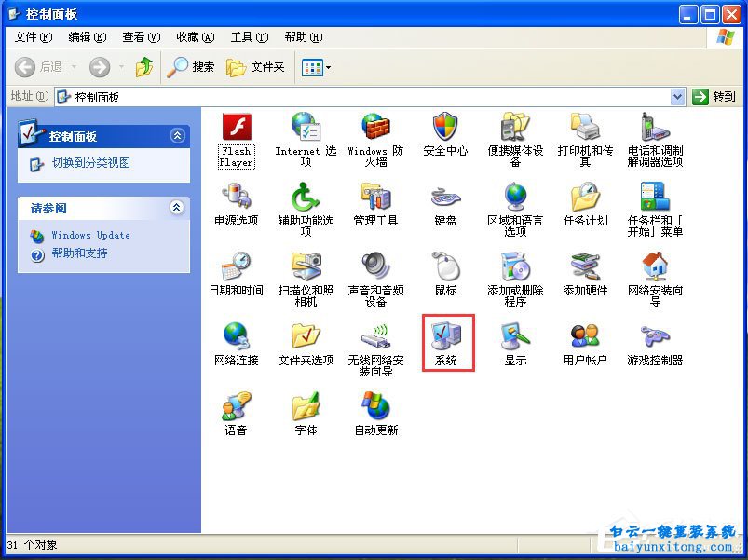The height and width of the screenshot is (560, 748).
Task: Open 日期和时间 settings
Action: pyautogui.click(x=236, y=274)
